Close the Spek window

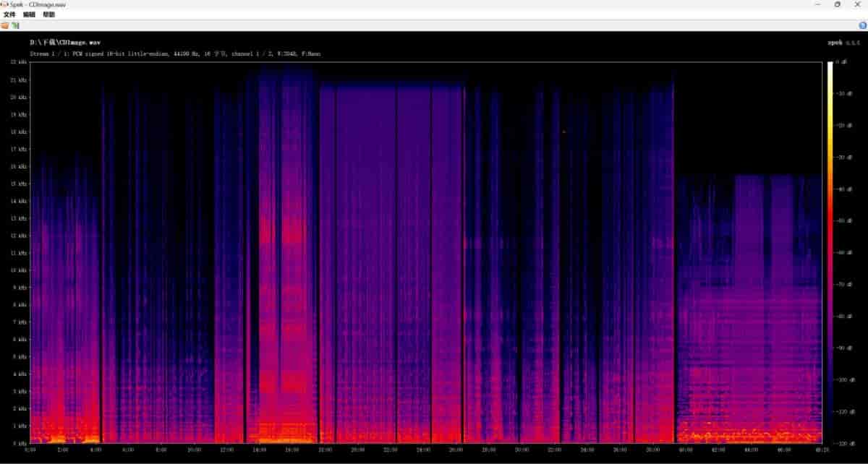coord(859,4)
